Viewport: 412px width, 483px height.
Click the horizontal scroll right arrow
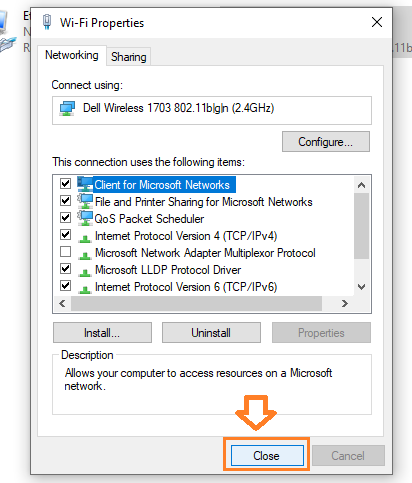click(345, 303)
